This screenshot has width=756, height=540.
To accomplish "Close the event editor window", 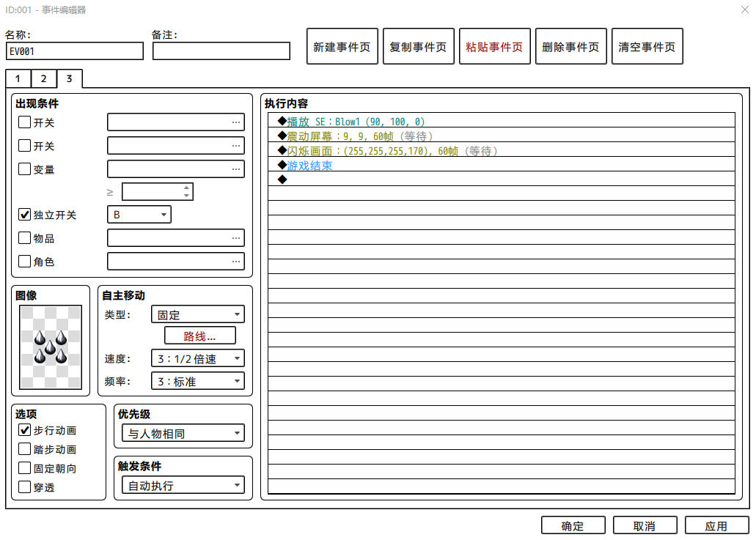I will click(x=745, y=10).
